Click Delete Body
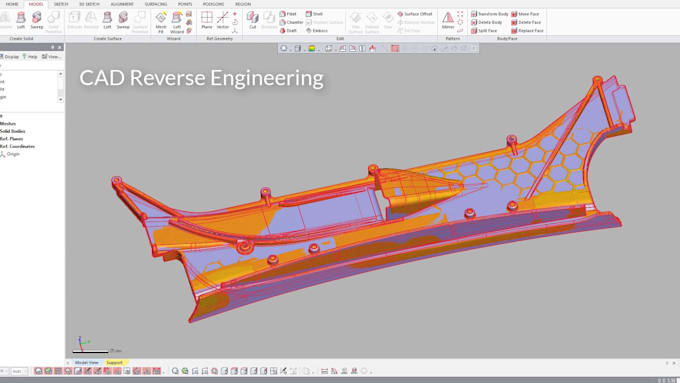The width and height of the screenshot is (680, 383). [x=487, y=22]
